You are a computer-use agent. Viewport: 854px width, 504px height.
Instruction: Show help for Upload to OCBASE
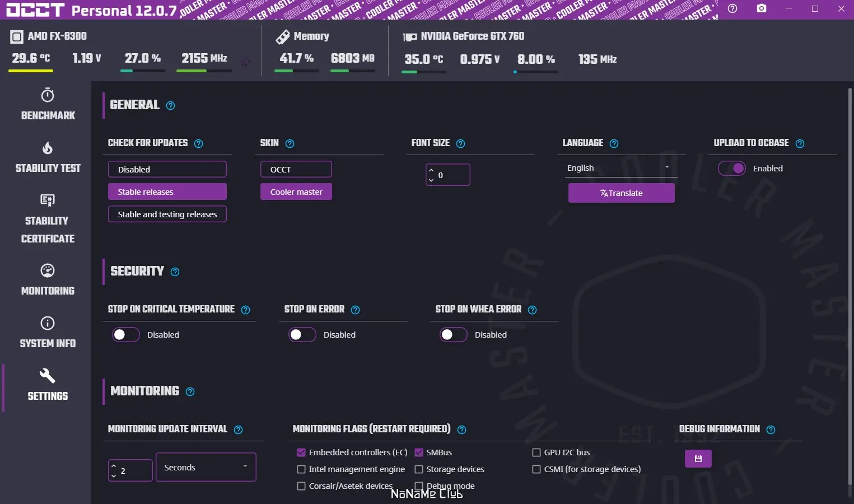pos(800,143)
